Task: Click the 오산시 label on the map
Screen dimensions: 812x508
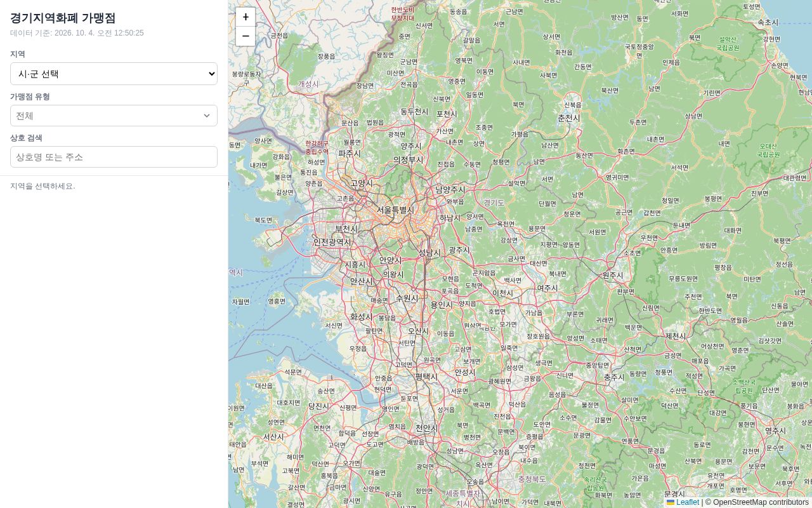Action: tap(418, 331)
